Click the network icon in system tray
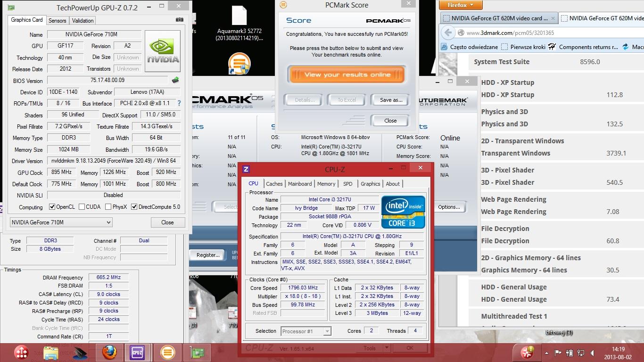 [581, 353]
